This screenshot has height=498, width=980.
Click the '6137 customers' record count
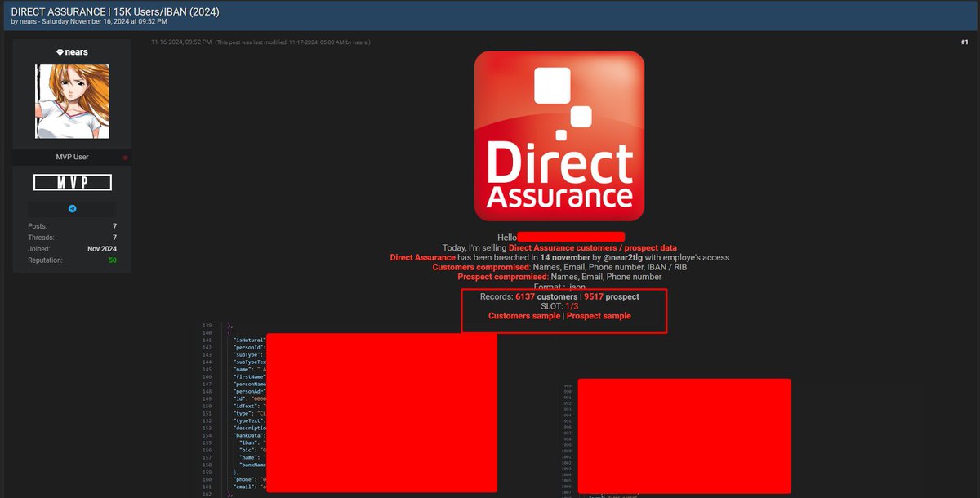click(546, 296)
